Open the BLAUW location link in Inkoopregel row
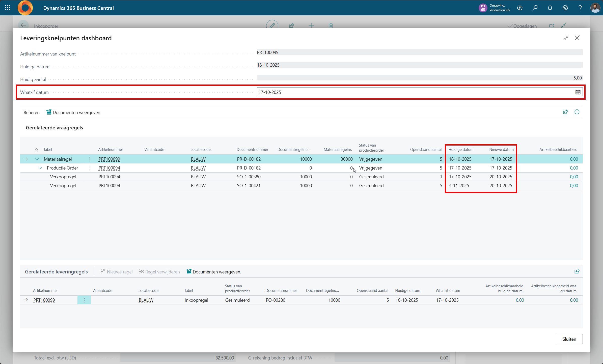 coord(146,300)
